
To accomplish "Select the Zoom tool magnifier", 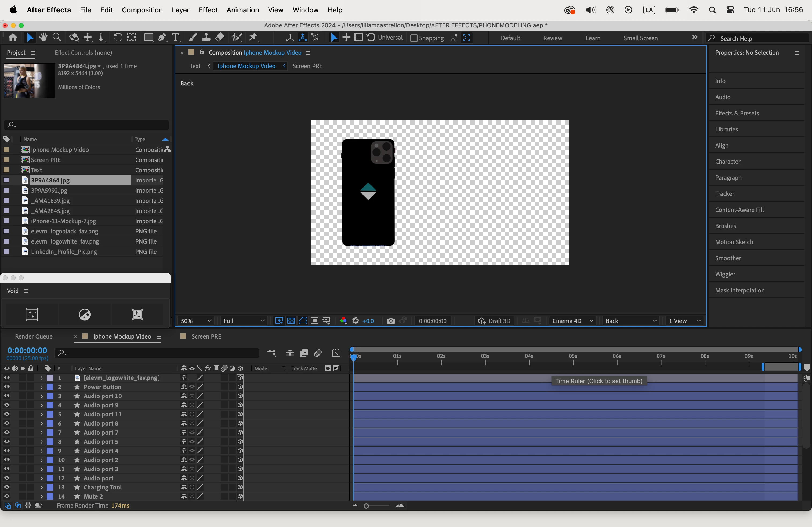I will click(57, 38).
